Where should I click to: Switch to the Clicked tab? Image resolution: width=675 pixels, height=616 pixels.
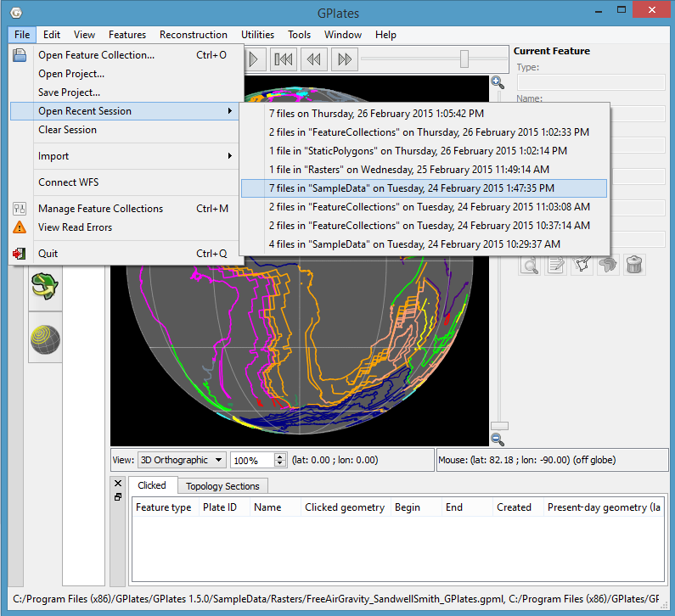click(152, 485)
